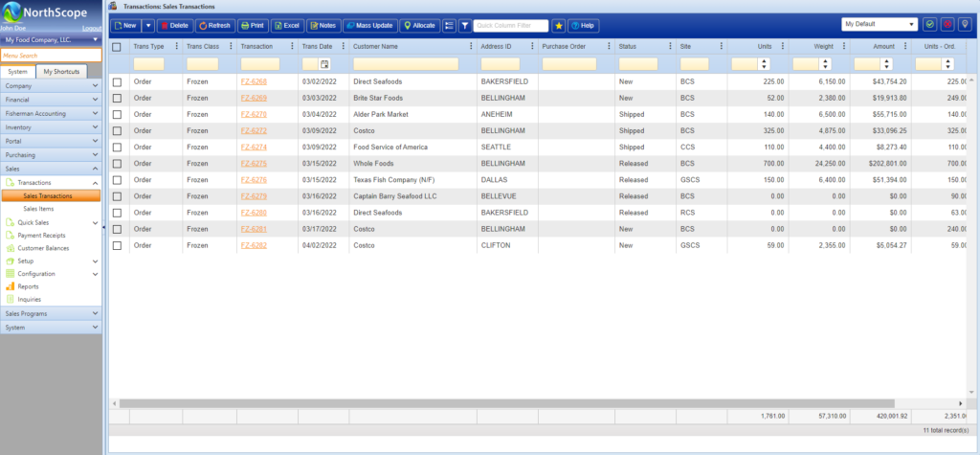Export the grid to Excel
Viewport: 980px width, 455px height.
click(286, 26)
